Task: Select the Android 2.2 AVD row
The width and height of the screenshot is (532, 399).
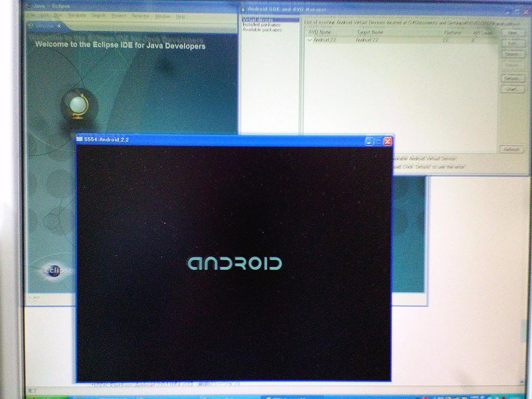Action: pyautogui.click(x=401, y=40)
